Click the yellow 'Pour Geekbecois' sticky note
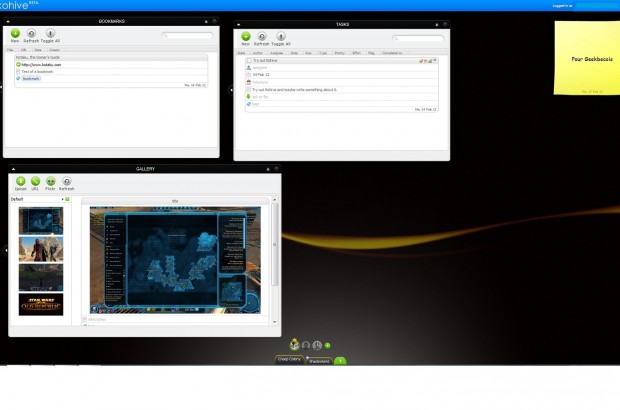 point(586,60)
